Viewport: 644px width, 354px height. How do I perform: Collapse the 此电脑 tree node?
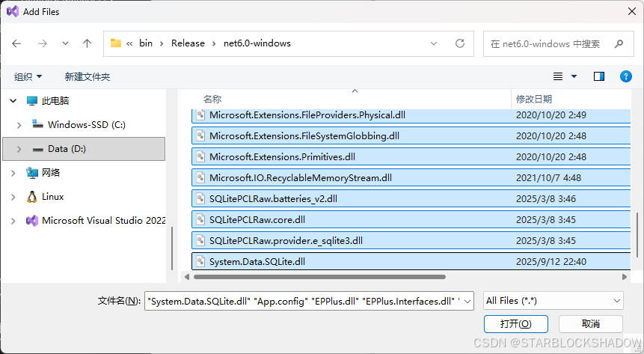(13, 101)
